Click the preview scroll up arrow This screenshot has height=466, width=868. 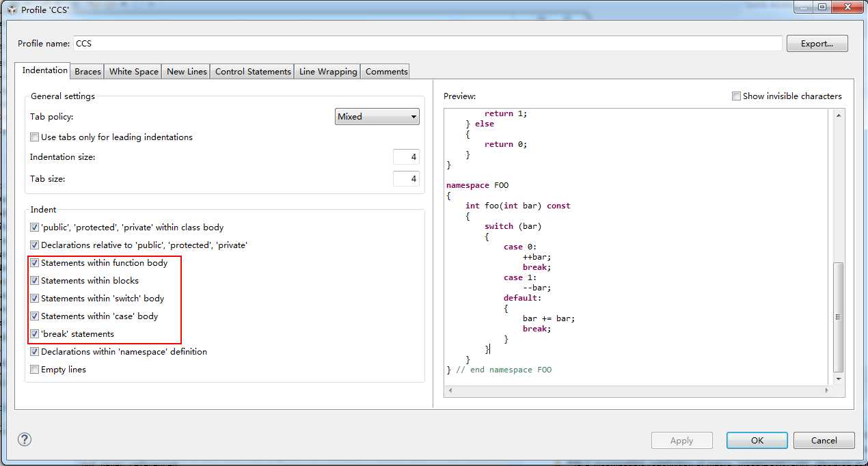tap(838, 115)
